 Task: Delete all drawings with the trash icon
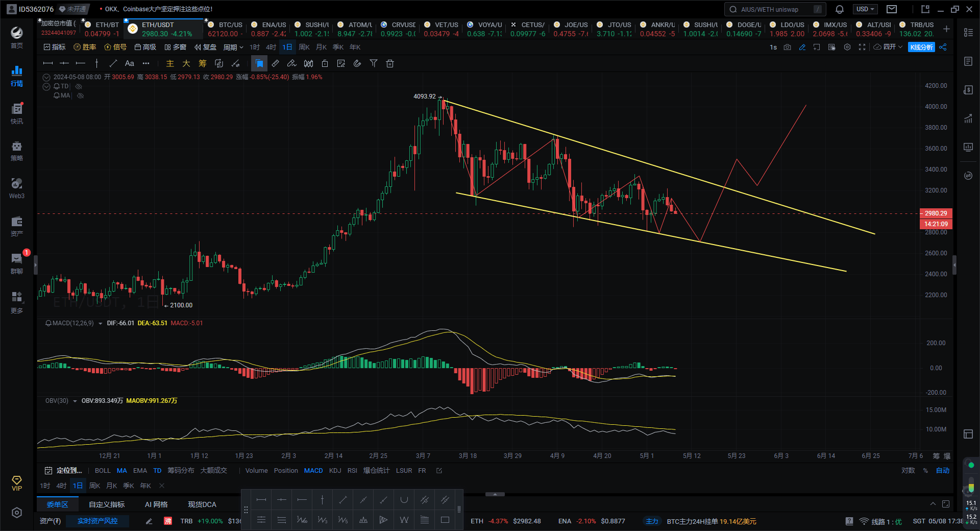390,63
